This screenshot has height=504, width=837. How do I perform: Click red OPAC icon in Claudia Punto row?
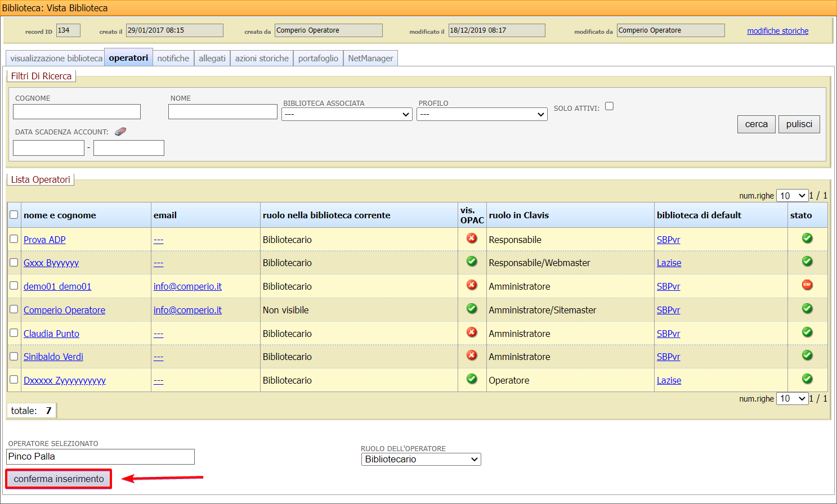(x=472, y=332)
